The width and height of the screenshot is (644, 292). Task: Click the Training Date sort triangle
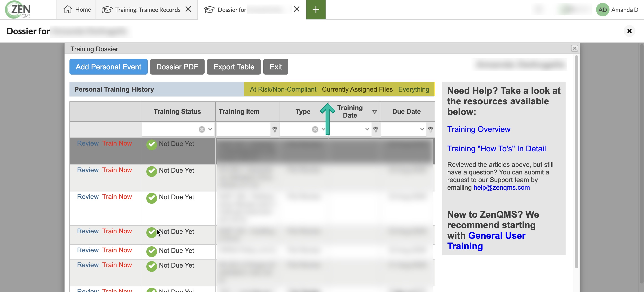pos(374,112)
